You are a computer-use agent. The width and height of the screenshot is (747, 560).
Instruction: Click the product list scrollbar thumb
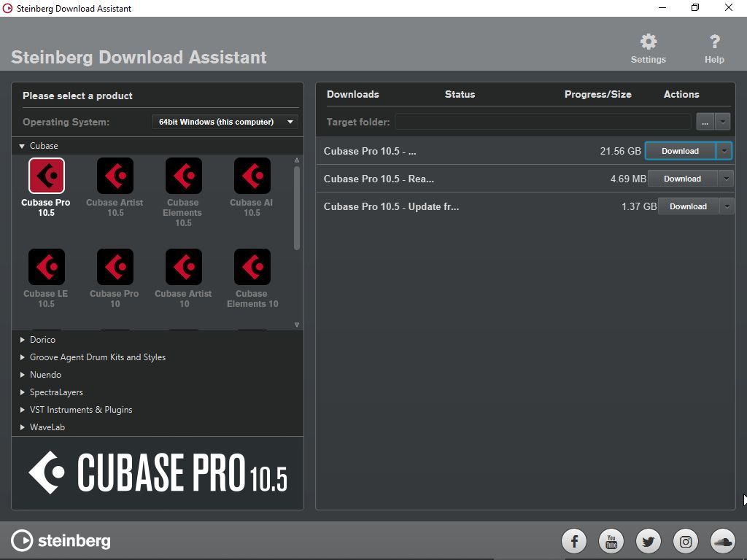click(x=297, y=208)
